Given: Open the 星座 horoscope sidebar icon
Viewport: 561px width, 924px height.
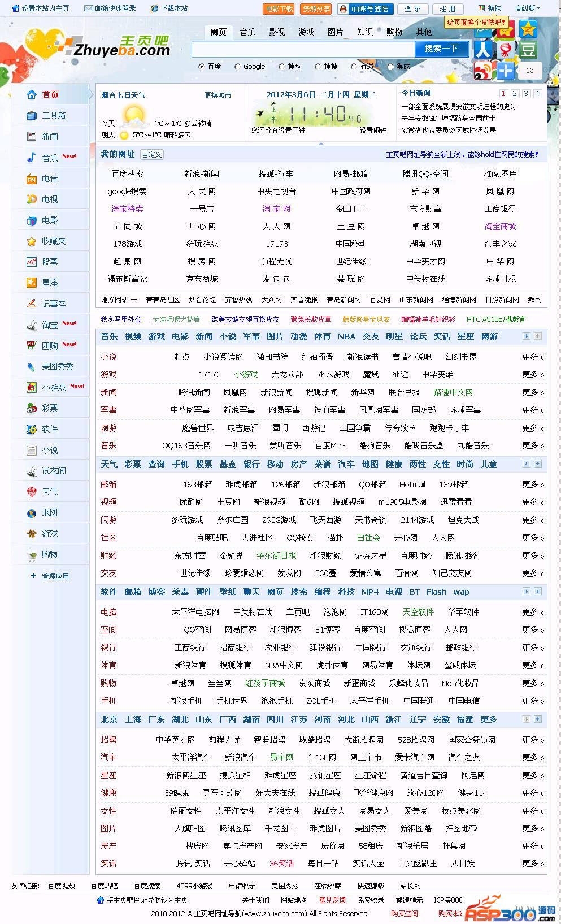Looking at the screenshot, I should [32, 282].
